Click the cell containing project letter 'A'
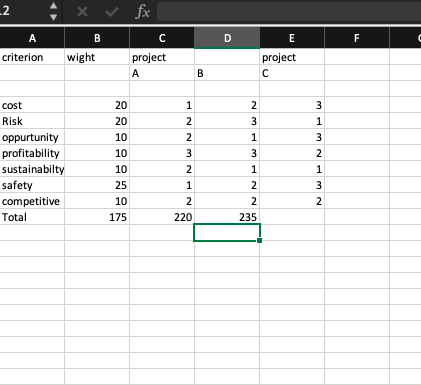The width and height of the screenshot is (421, 385). click(x=162, y=73)
